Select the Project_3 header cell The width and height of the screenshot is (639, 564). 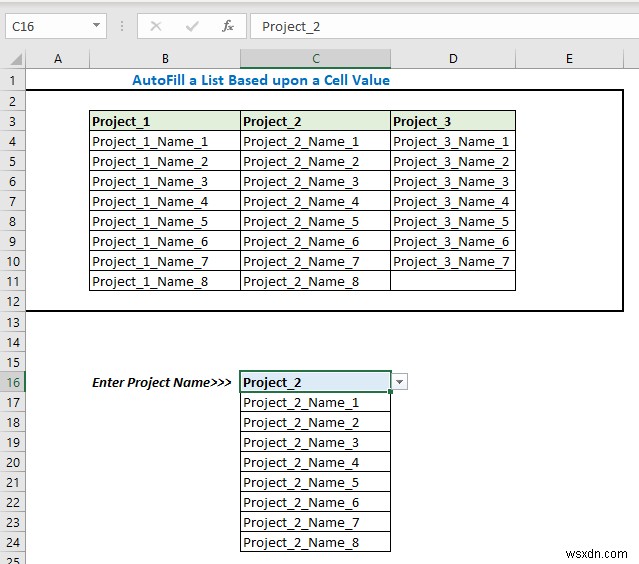click(x=453, y=121)
